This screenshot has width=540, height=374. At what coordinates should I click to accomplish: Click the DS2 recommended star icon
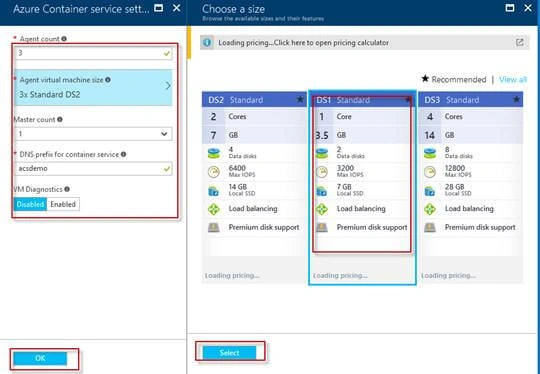point(300,100)
